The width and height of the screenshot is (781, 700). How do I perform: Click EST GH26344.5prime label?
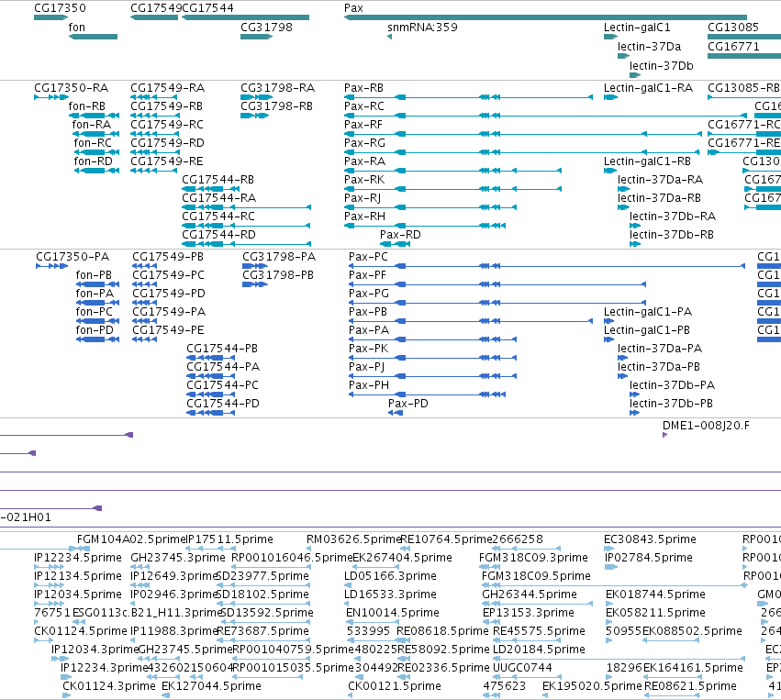click(530, 594)
